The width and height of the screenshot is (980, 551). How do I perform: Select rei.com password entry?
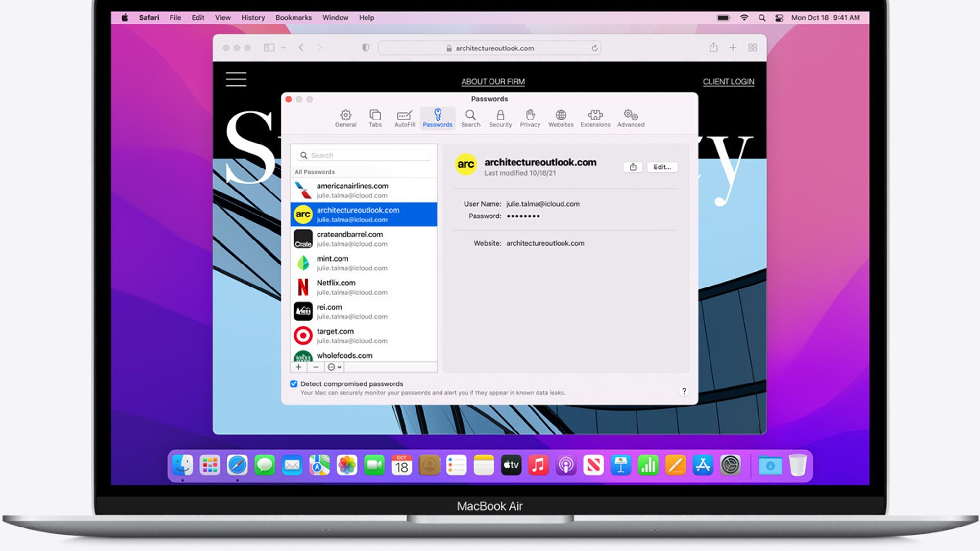pos(364,311)
